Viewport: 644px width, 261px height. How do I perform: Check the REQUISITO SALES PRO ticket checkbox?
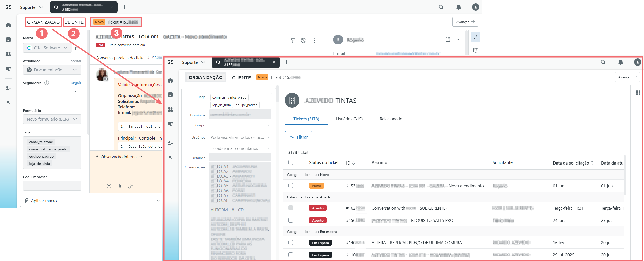(x=291, y=220)
